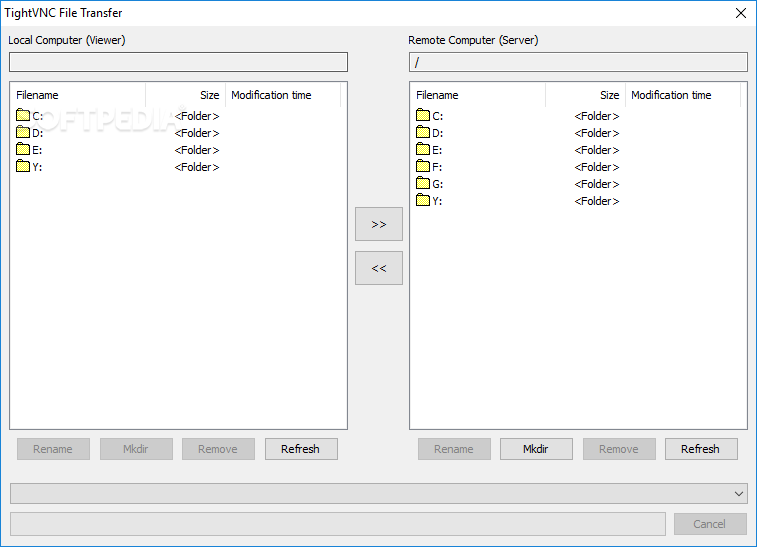Screen dimensions: 757x547
Task: Upload with the >> transfer button
Action: pos(379,224)
